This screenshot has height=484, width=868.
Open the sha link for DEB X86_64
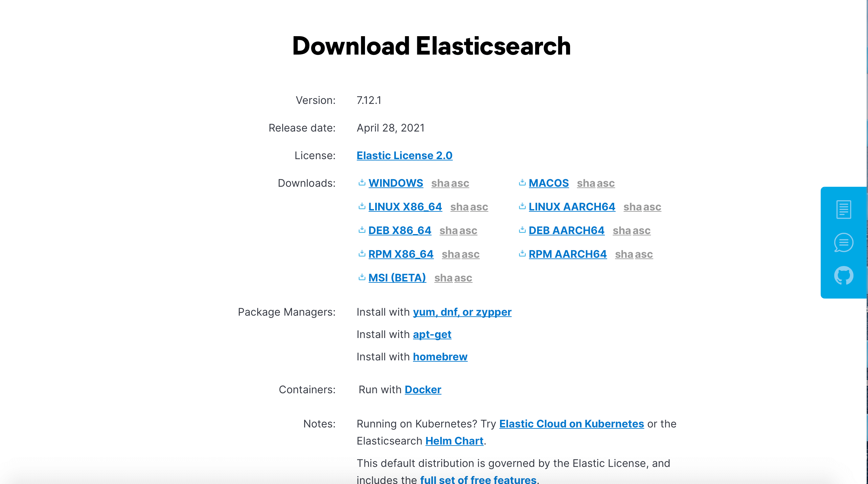coord(448,230)
